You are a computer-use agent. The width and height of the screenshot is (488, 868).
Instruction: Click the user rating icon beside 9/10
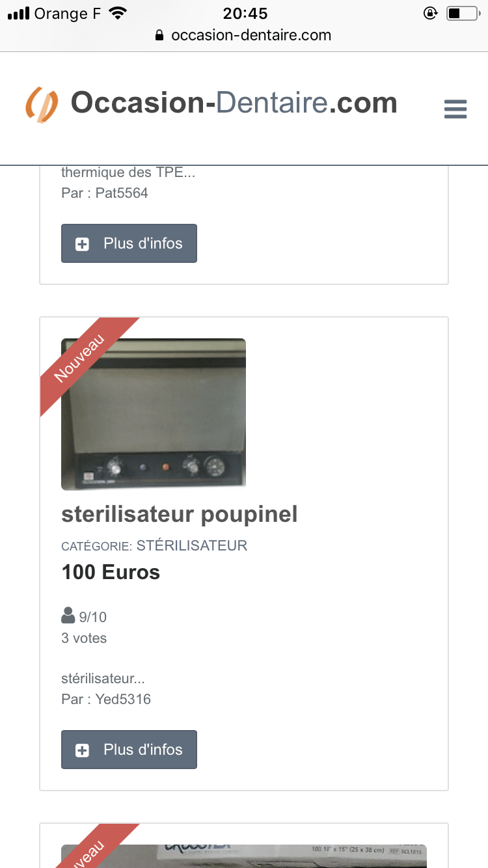click(x=68, y=615)
